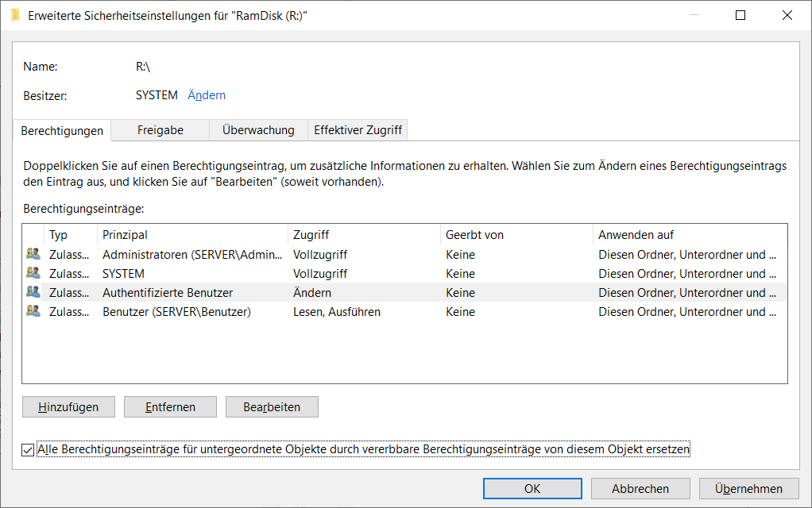The image size is (812, 508).
Task: Open the Überwachung tab
Action: pos(258,130)
